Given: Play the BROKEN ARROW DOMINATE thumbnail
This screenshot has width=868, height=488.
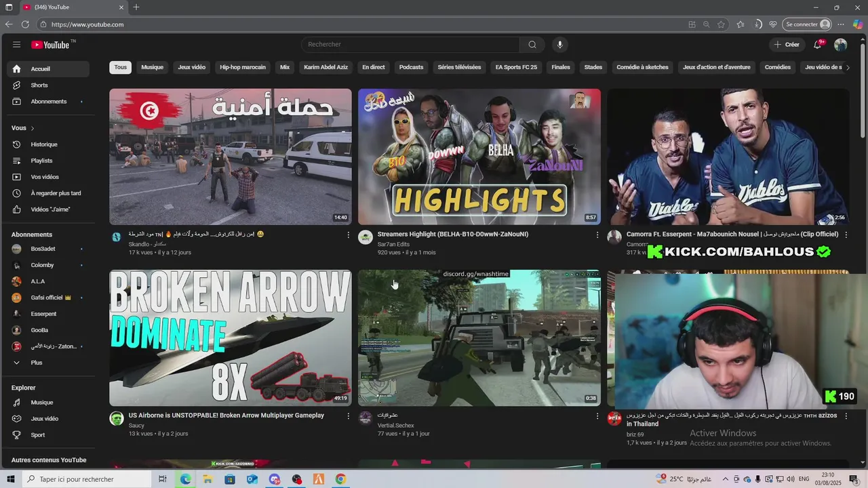Looking at the screenshot, I should (x=231, y=338).
